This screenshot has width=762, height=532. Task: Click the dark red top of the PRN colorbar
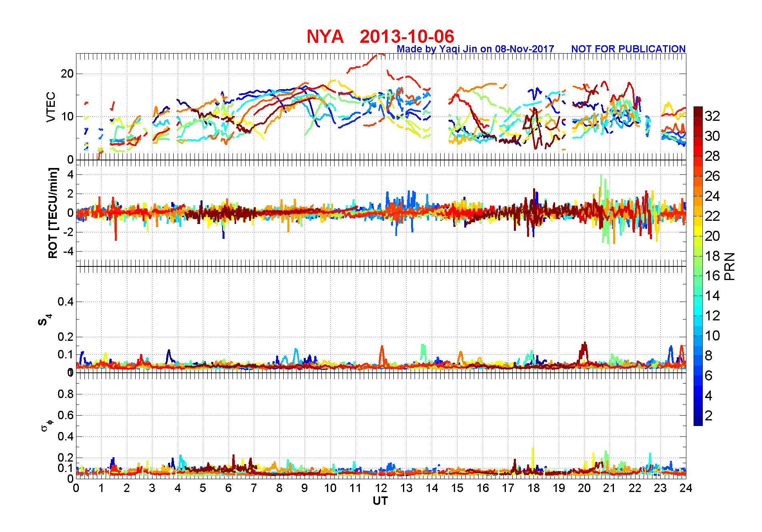[x=698, y=111]
